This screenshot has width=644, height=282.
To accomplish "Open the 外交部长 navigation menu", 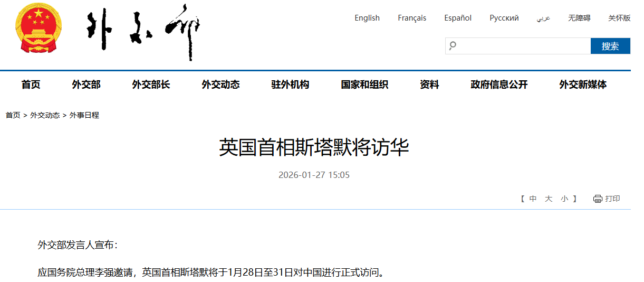I will pyautogui.click(x=151, y=84).
